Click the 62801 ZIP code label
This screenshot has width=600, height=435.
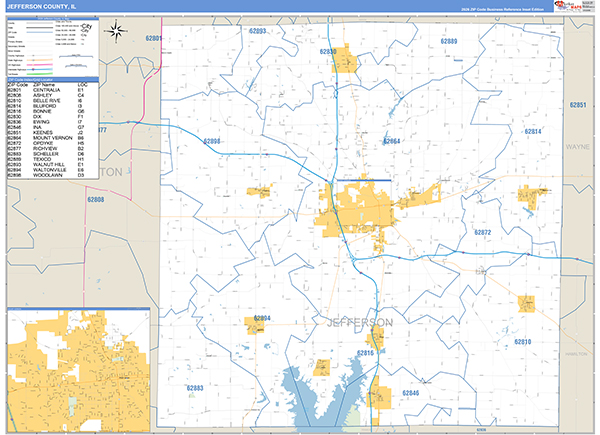click(x=153, y=37)
